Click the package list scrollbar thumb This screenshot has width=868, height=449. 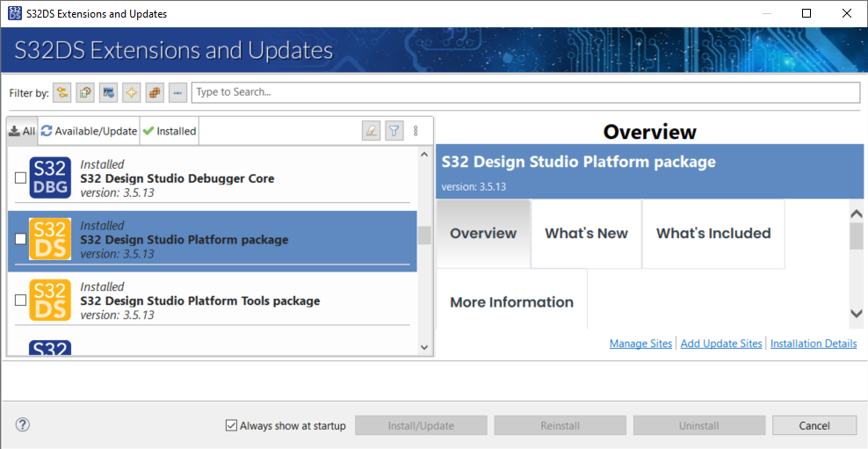coord(424,235)
